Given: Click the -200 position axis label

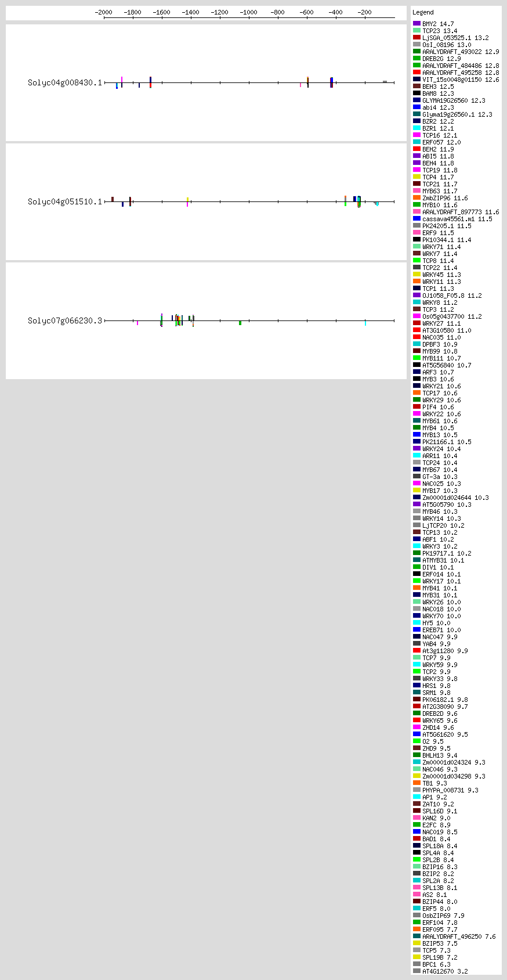Looking at the screenshot, I should [364, 12].
